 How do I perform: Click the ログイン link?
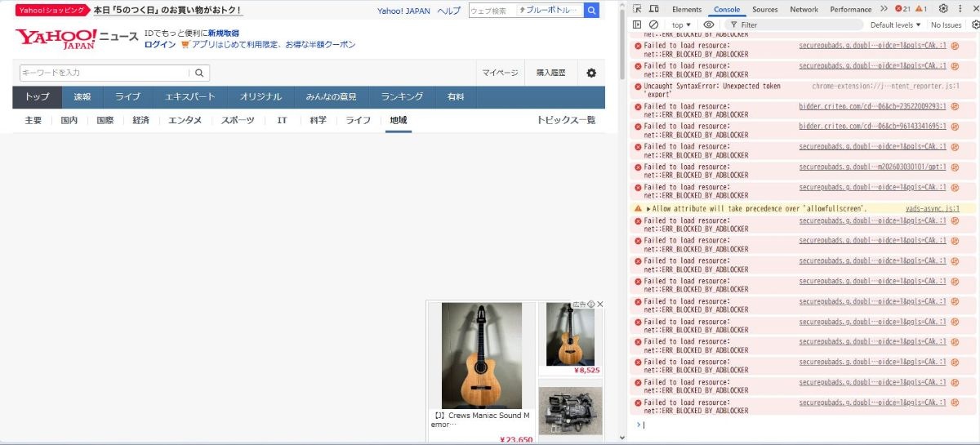(x=160, y=45)
